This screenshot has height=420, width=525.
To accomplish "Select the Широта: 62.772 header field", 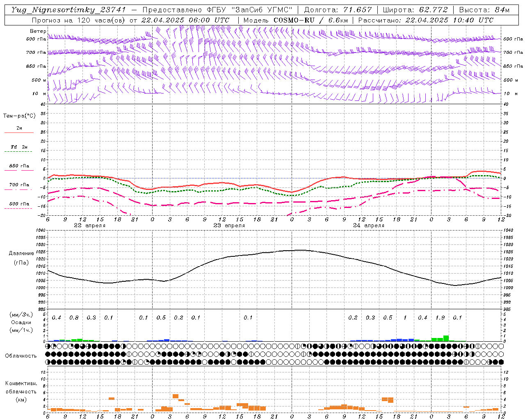I will click(x=415, y=10).
